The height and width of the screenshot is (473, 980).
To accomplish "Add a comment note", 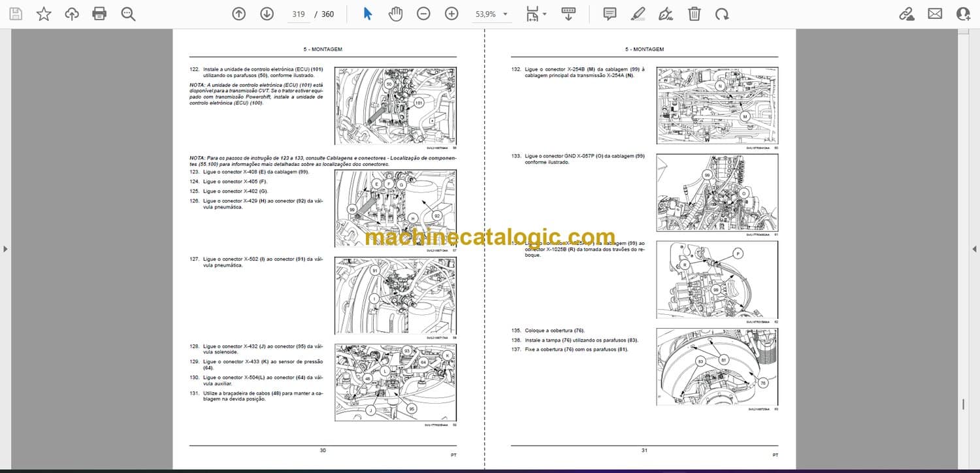I will [x=610, y=14].
